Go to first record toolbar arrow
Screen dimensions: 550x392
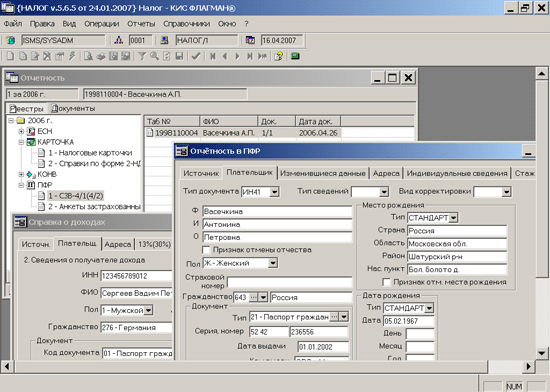click(x=213, y=56)
